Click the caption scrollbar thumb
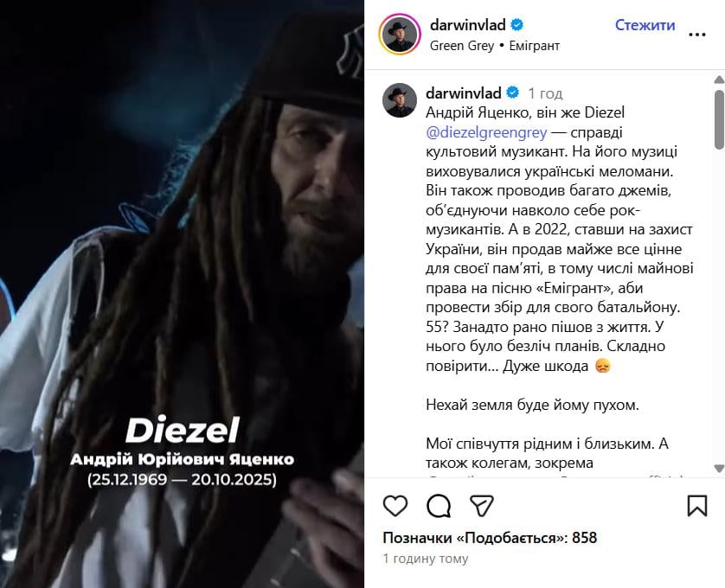 click(x=719, y=119)
